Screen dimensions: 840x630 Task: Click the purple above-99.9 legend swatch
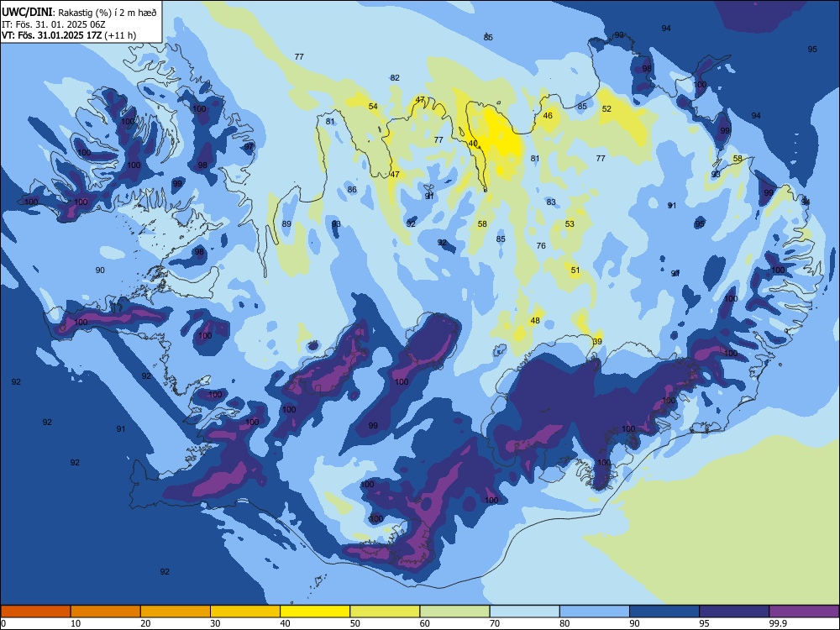pyautogui.click(x=804, y=612)
